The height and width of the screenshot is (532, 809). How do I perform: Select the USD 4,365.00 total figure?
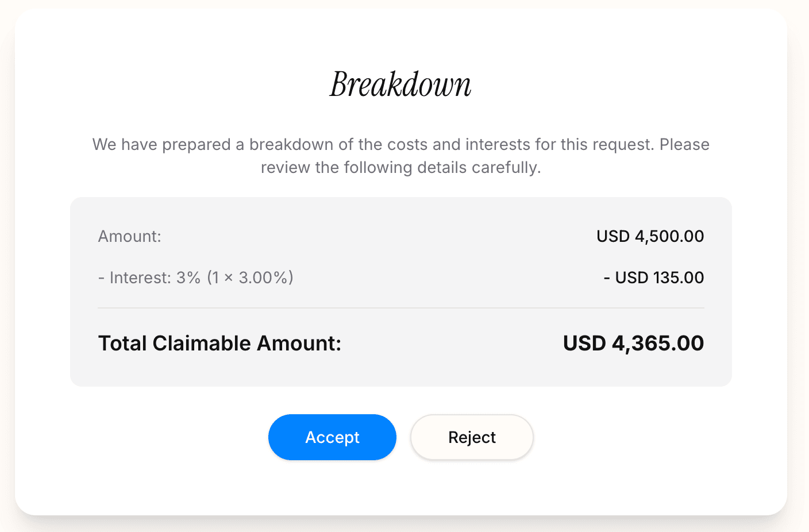633,343
